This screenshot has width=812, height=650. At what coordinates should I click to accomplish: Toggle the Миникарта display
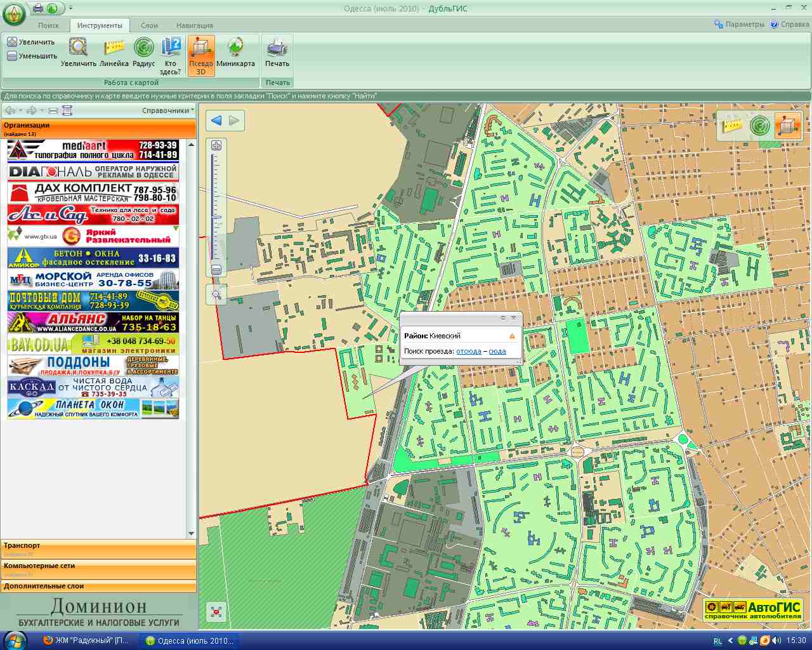(235, 52)
